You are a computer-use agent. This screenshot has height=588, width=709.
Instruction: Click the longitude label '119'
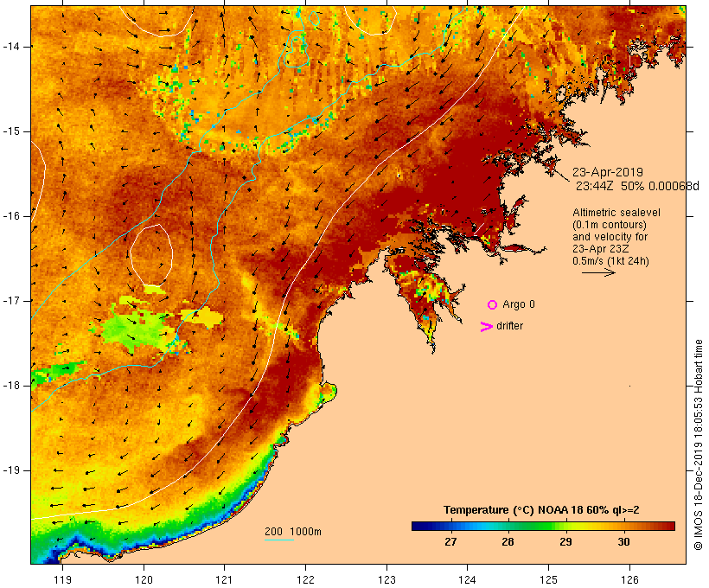tap(62, 580)
